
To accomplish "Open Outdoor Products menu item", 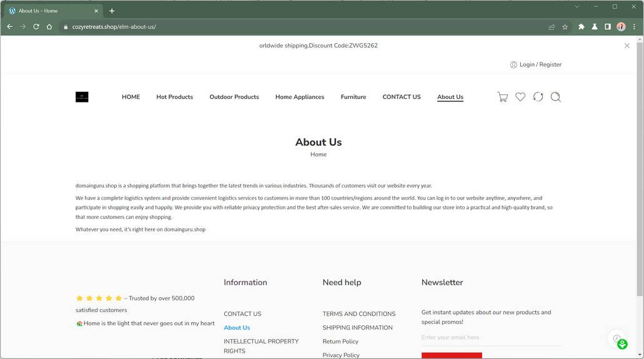I will (x=234, y=97).
